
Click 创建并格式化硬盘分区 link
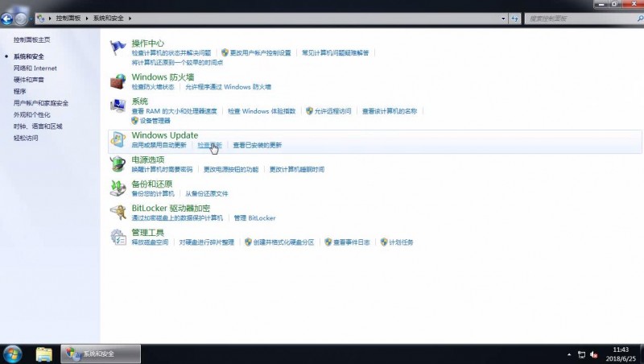pyautogui.click(x=283, y=242)
